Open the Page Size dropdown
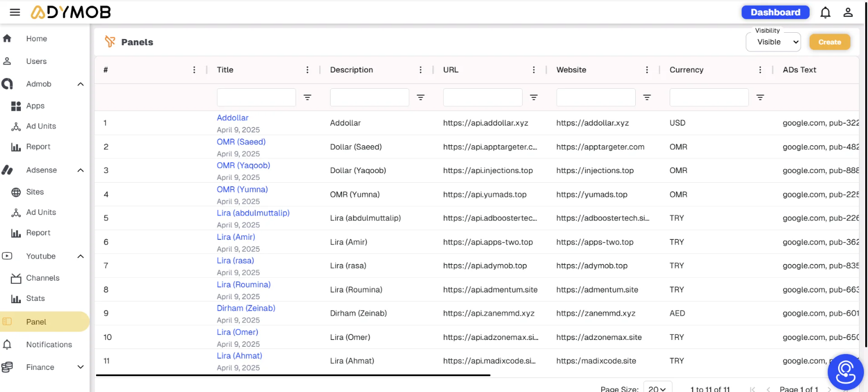 point(658,389)
